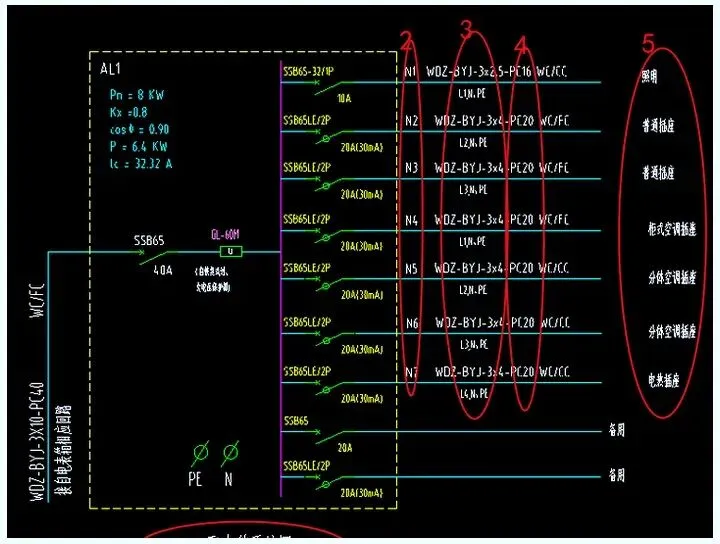Viewport: 720px width, 544px height.
Task: Click the last spare SSB65LE/2P breaker symbol
Action: [x=329, y=482]
